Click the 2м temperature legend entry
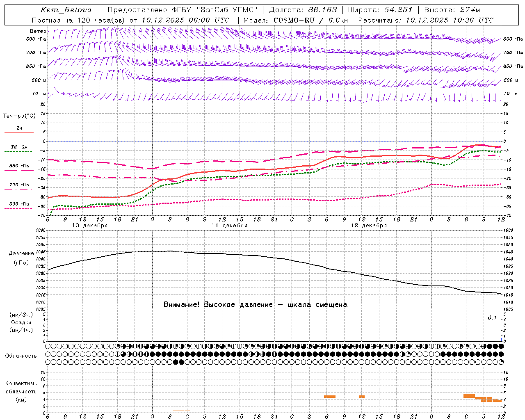Screen dimensions: 525x420 [x=19, y=128]
